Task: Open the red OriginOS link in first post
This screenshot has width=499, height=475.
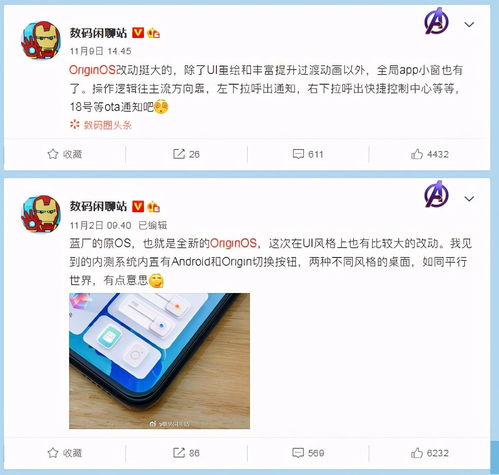Action: coord(92,70)
